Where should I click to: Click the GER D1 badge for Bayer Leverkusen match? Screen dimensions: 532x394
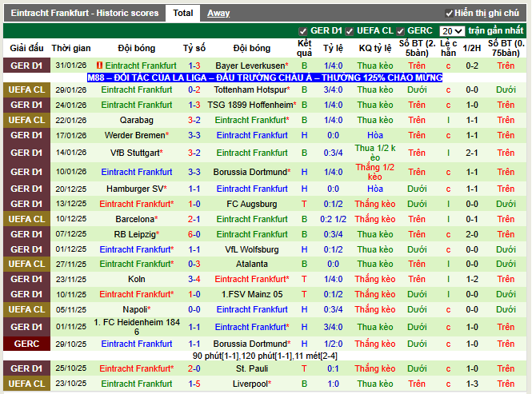pos(26,66)
